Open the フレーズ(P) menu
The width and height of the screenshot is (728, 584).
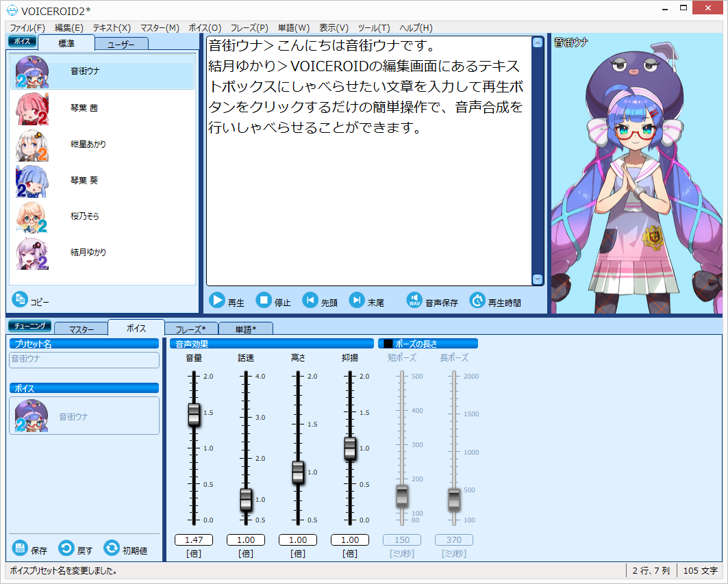click(x=249, y=28)
